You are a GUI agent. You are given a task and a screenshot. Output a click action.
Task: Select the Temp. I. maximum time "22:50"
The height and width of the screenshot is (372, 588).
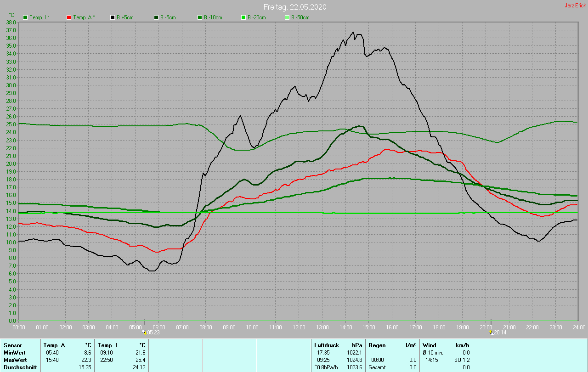click(x=107, y=360)
